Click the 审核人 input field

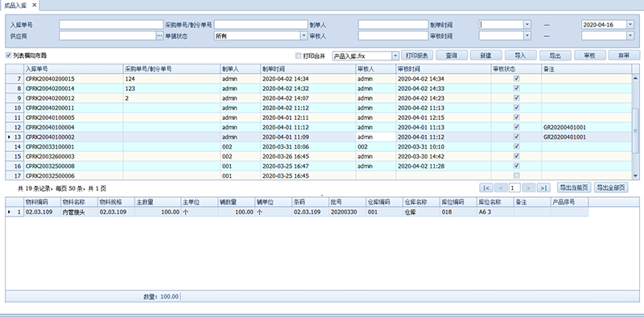393,36
